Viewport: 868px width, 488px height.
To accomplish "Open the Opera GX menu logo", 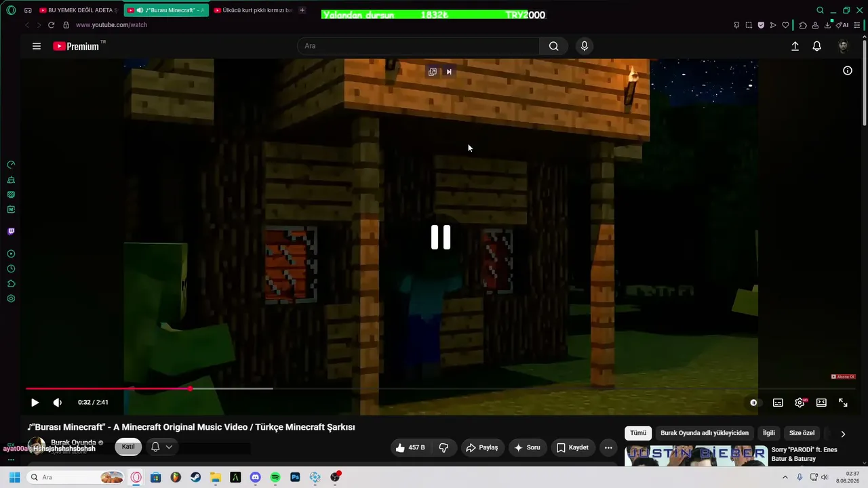I will point(11,10).
